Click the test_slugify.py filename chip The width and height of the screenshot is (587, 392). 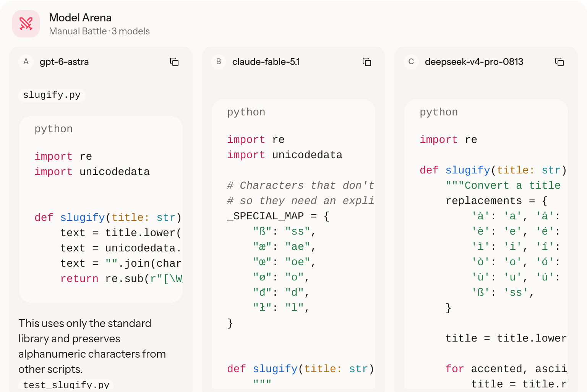(66, 385)
